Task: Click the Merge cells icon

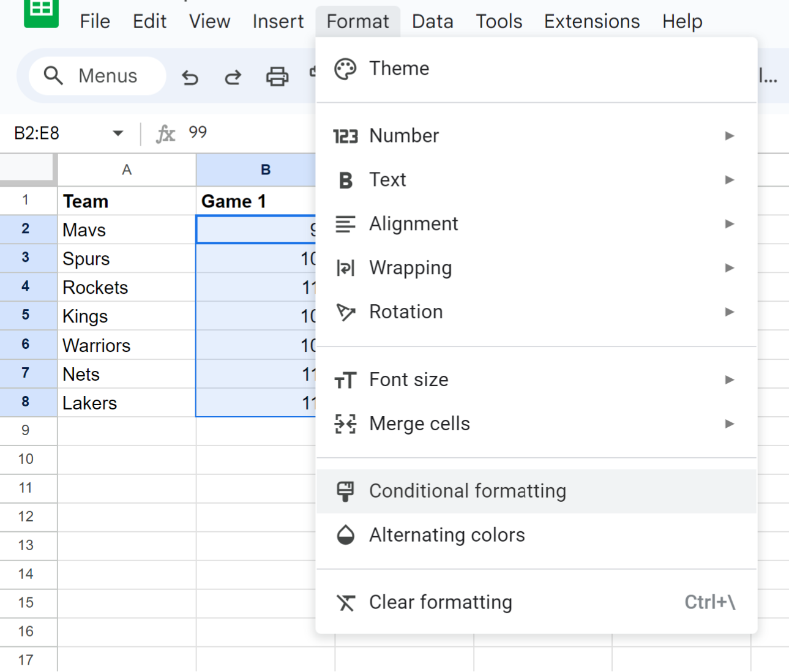Action: click(x=345, y=424)
